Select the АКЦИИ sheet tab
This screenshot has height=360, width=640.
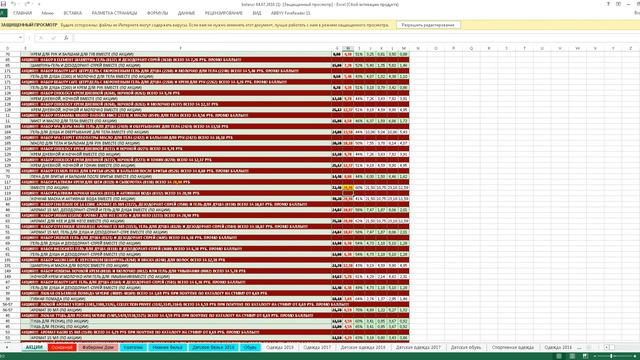point(34,347)
